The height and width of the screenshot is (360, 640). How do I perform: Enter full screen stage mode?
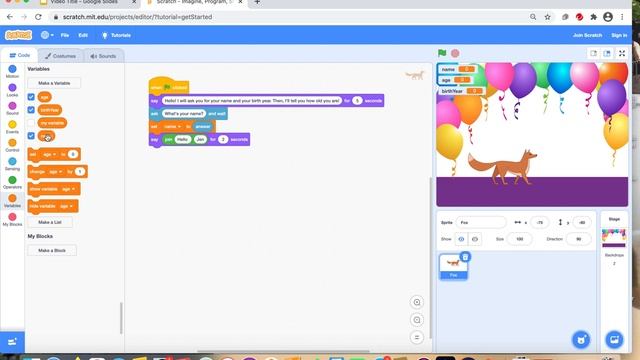coord(622,53)
